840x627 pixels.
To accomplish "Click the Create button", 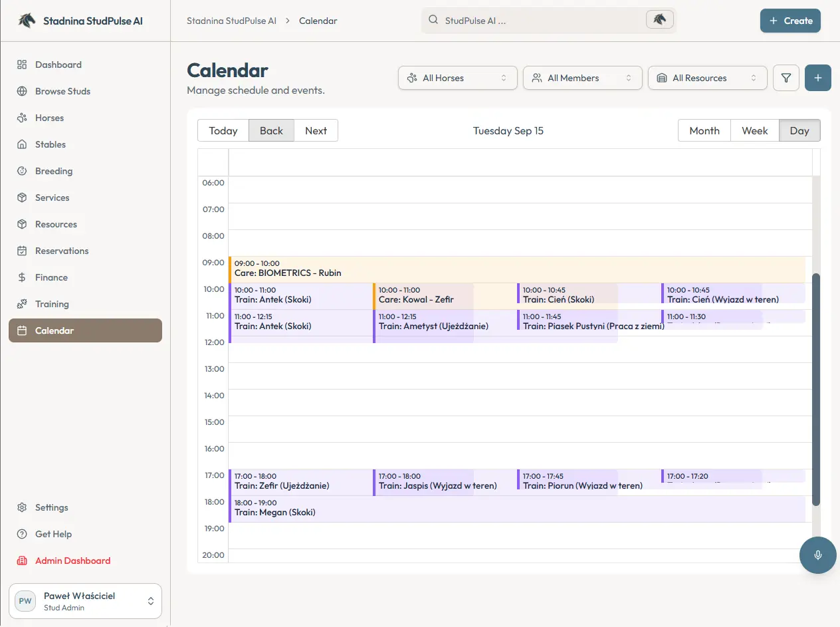I will pyautogui.click(x=790, y=21).
